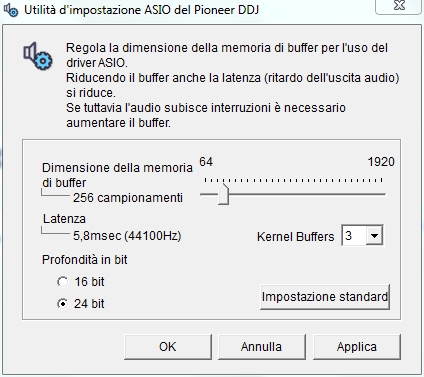The width and height of the screenshot is (424, 377).
Task: Click the buffer size slider thumb
Action: [223, 194]
